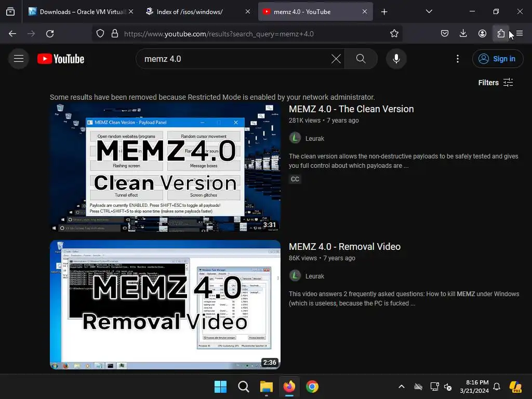Open OneDrive cloud tray icon
Image resolution: width=532 pixels, height=399 pixels.
418,387
